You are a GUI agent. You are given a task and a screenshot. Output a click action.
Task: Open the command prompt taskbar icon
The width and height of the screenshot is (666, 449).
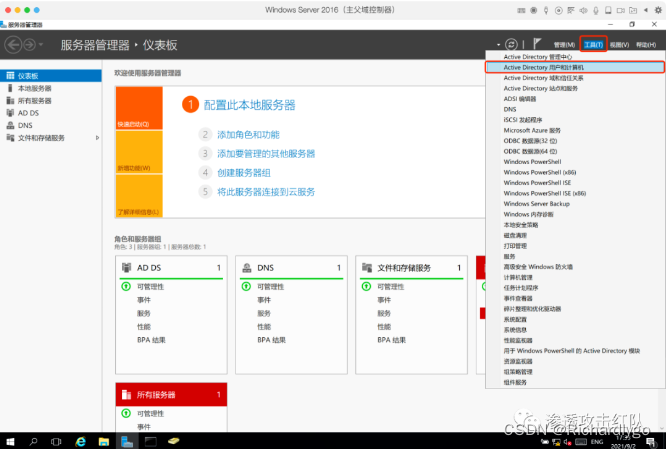[x=150, y=442]
